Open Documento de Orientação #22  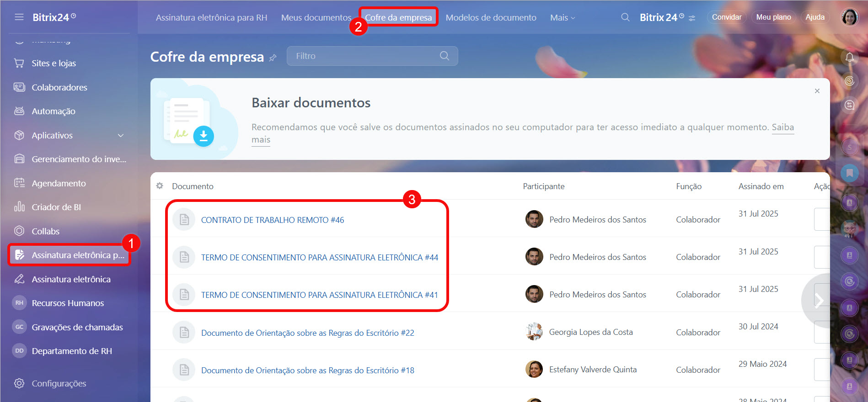[x=308, y=333]
